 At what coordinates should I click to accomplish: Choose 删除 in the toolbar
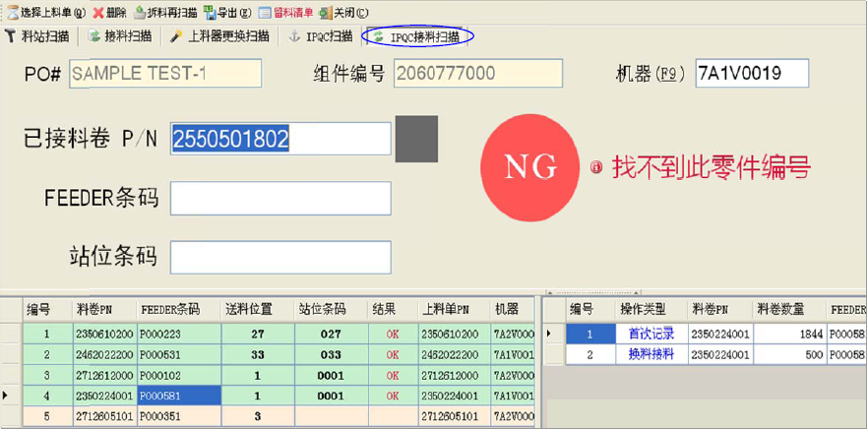point(109,12)
